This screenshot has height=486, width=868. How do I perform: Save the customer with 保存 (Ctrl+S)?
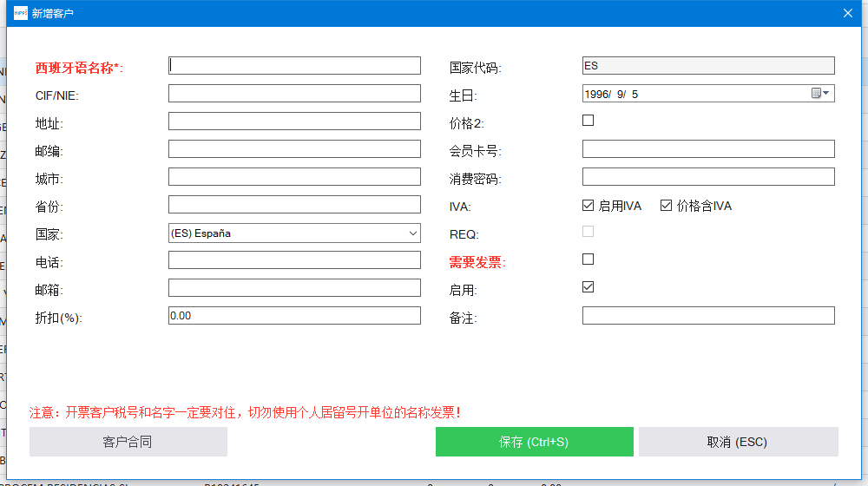pos(534,442)
